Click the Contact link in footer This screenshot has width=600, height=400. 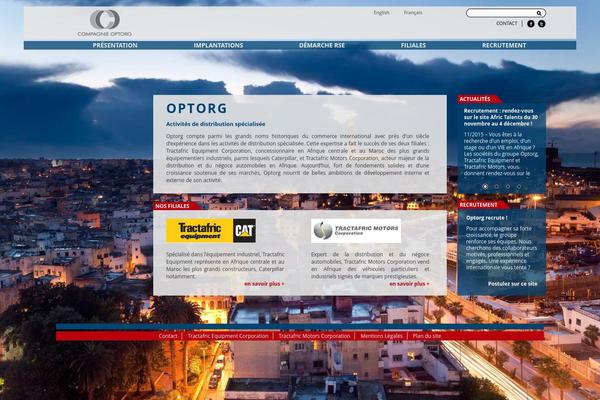click(x=168, y=336)
